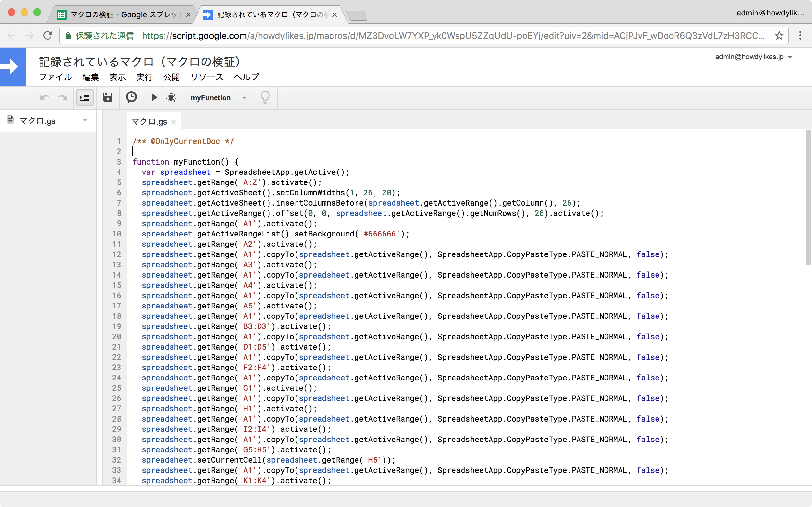Reload the page in the browser
This screenshot has height=507, width=812.
[x=48, y=35]
